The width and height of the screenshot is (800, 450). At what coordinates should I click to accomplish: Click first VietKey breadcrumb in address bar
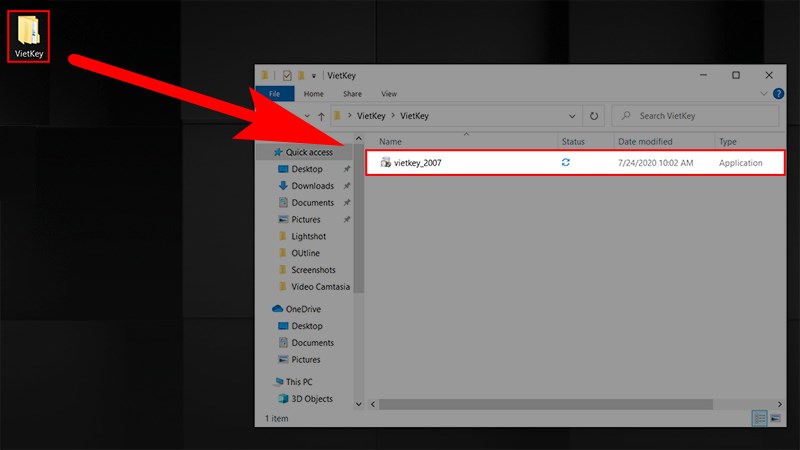pyautogui.click(x=371, y=116)
